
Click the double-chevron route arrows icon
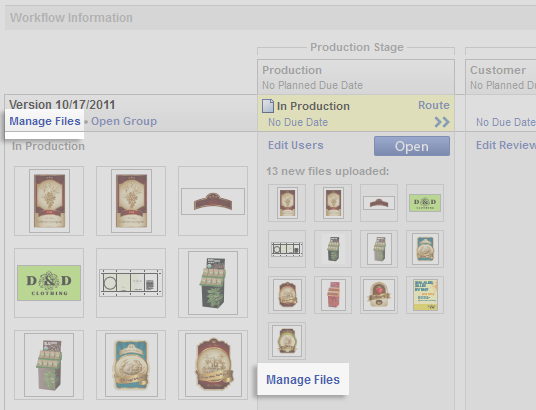(442, 122)
